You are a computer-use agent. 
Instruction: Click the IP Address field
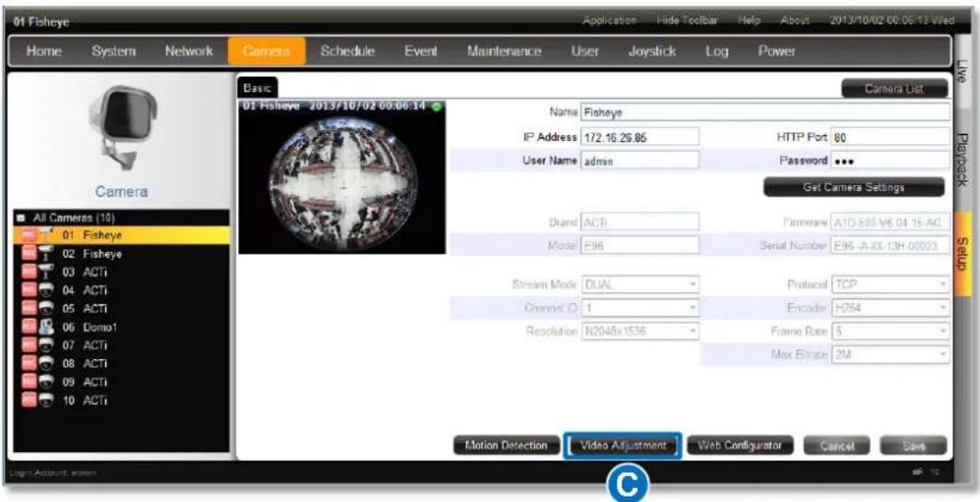pyautogui.click(x=639, y=137)
